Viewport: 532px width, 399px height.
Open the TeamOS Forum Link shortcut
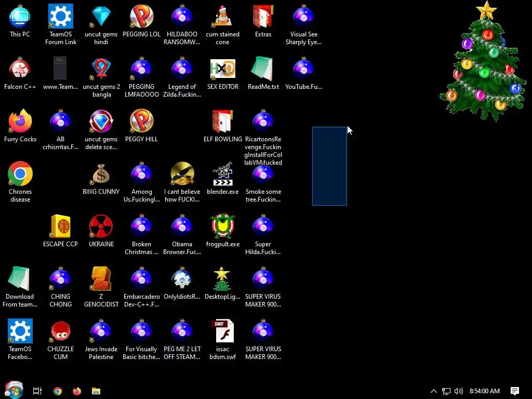coord(60,16)
